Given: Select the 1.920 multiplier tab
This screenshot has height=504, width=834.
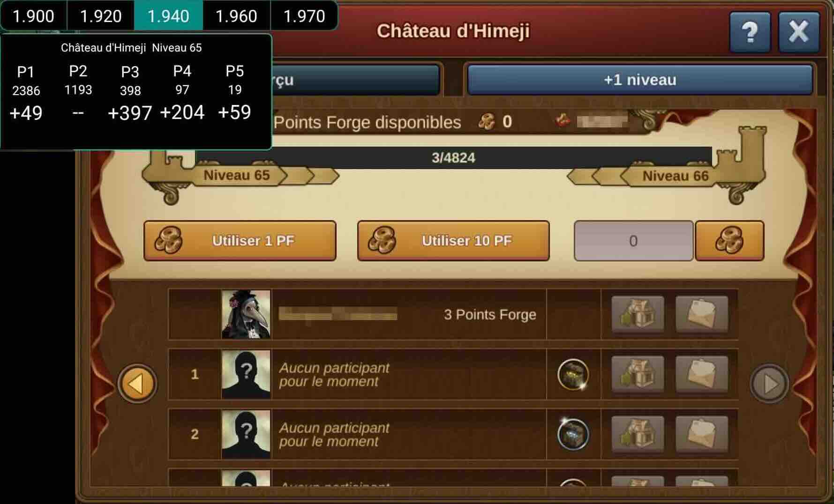Looking at the screenshot, I should (101, 16).
